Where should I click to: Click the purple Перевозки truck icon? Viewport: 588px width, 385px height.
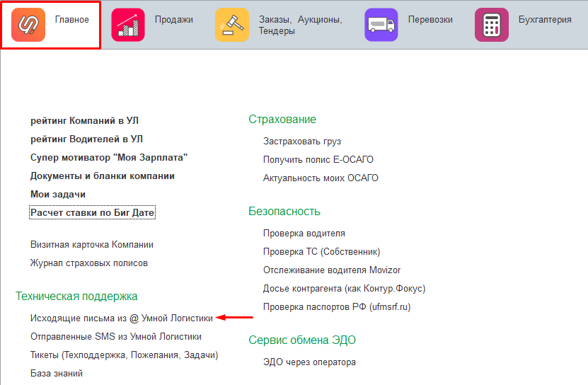point(381,25)
